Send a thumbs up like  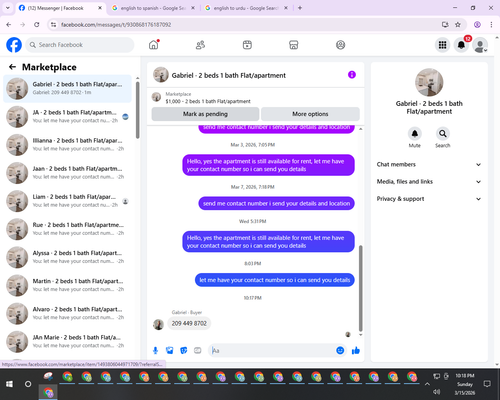click(356, 350)
